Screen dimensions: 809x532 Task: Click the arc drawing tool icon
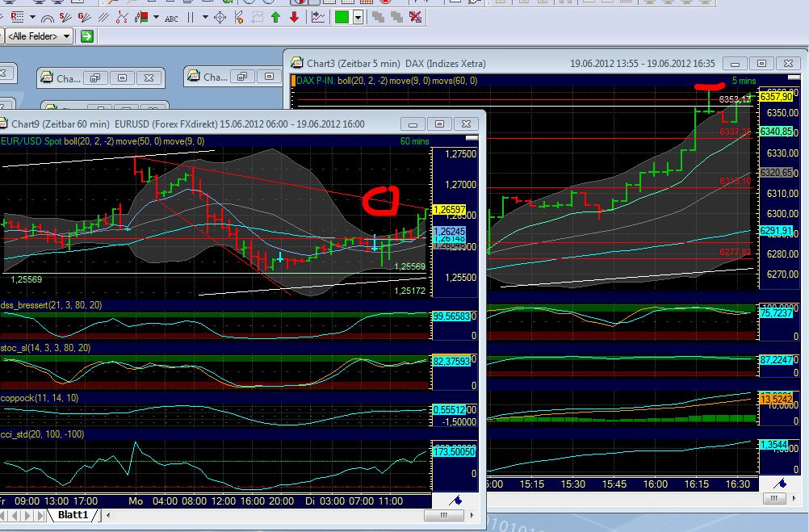pyautogui.click(x=48, y=18)
